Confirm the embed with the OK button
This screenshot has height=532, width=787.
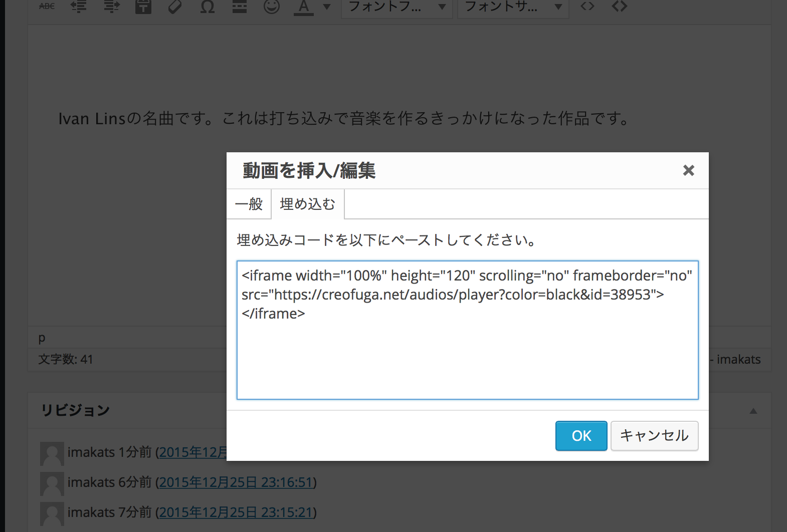point(581,436)
